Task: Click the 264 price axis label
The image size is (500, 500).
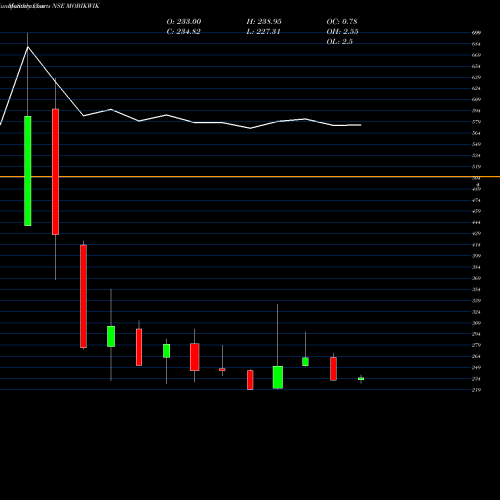Action: (x=476, y=356)
